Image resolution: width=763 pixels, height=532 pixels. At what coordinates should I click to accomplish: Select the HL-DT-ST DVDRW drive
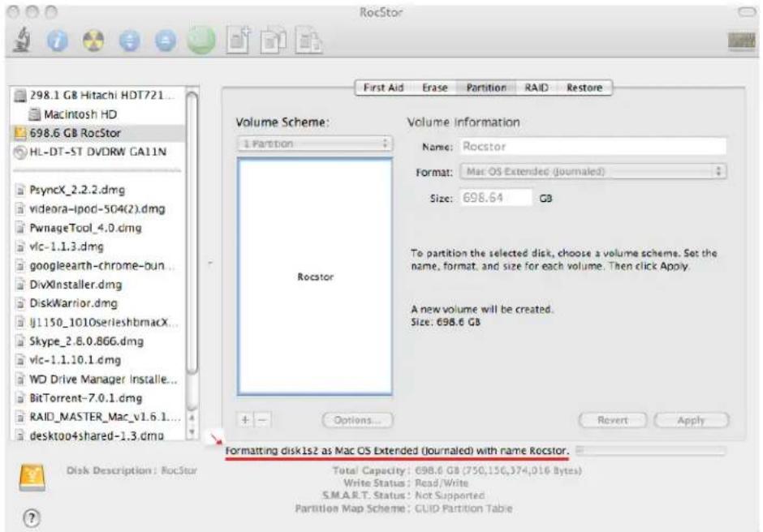point(98,152)
